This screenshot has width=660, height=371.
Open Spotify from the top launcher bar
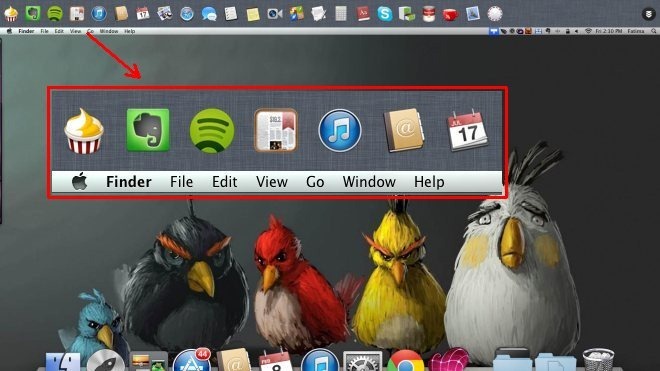click(x=55, y=13)
